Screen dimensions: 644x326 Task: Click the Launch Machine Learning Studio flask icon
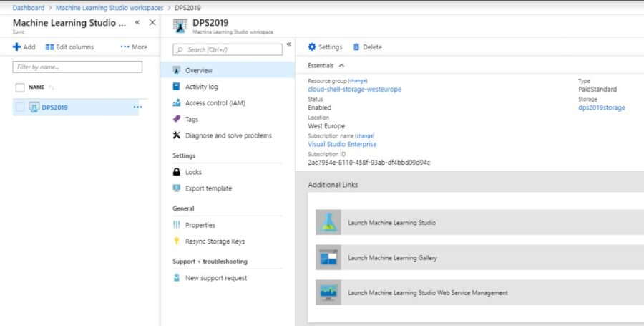click(x=328, y=222)
